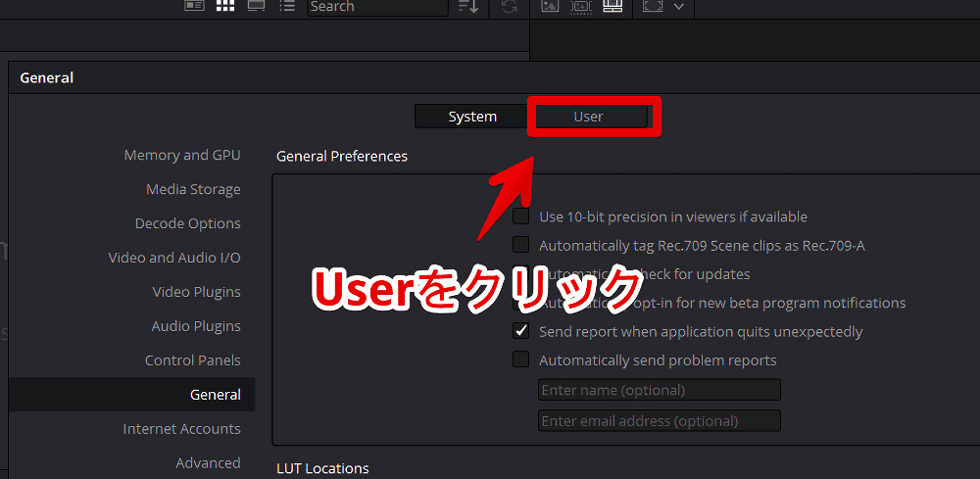980x479 pixels.
Task: Enable Automatically send problem reports checkbox
Action: (520, 360)
